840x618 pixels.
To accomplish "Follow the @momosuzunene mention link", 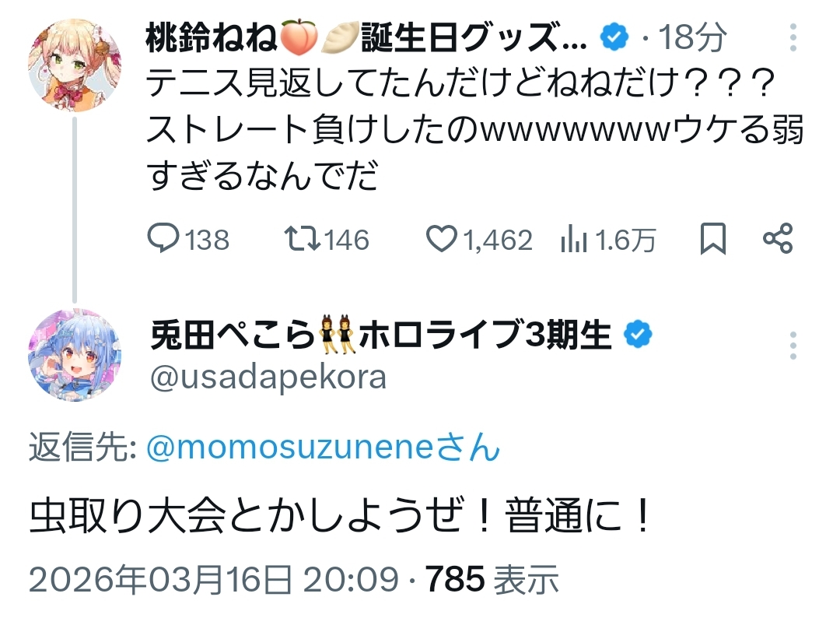I will click(323, 448).
